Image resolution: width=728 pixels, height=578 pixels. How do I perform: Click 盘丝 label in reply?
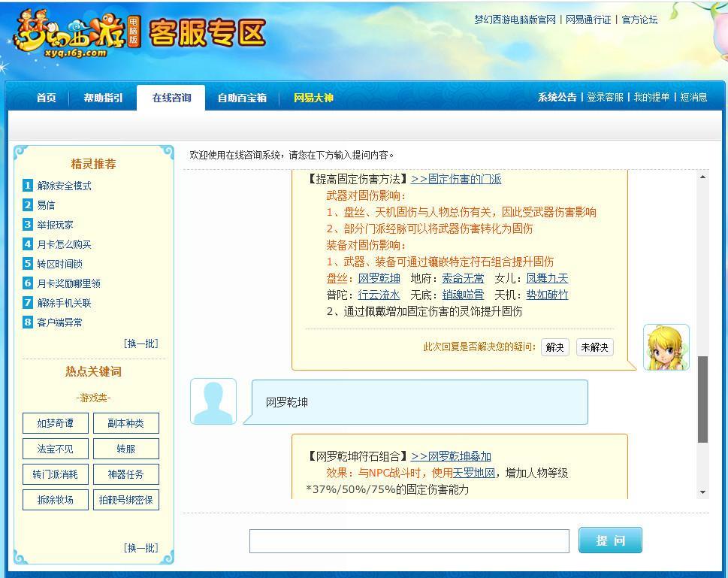337,278
